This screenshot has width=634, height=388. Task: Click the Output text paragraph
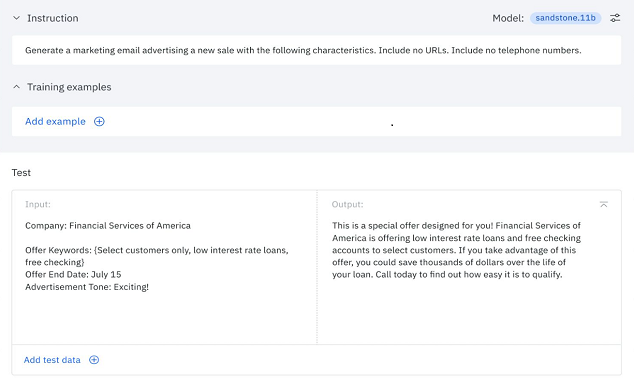456,250
